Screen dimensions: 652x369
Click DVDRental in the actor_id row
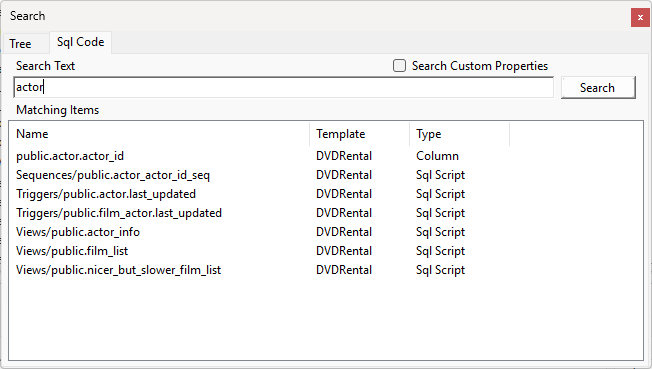click(x=344, y=156)
